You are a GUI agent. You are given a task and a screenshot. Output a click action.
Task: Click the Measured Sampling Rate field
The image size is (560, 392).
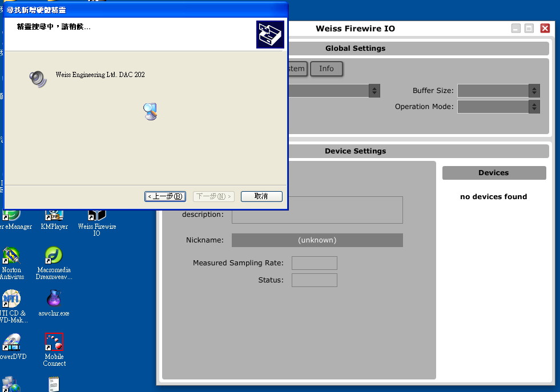pos(315,263)
